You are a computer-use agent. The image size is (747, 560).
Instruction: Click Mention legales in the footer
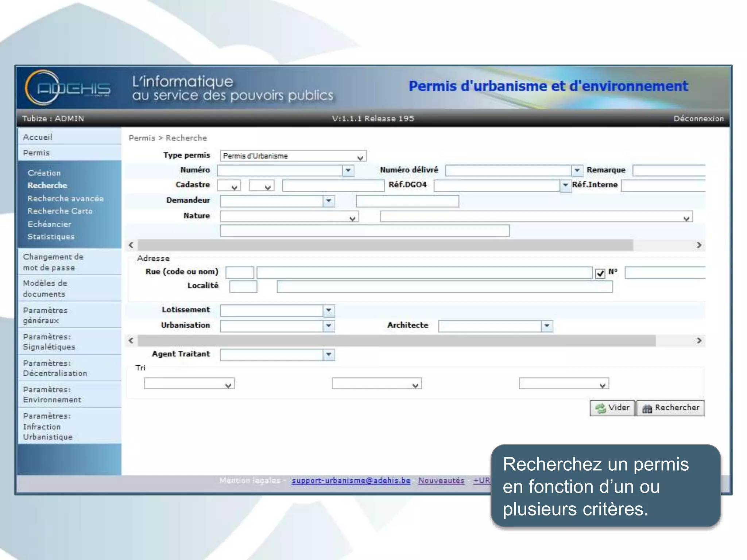click(250, 481)
